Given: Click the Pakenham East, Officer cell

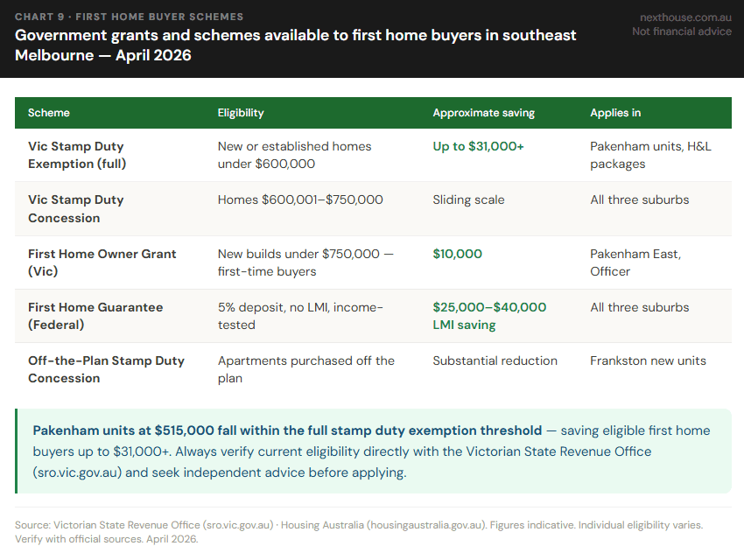Looking at the screenshot, I should pyautogui.click(x=635, y=262).
